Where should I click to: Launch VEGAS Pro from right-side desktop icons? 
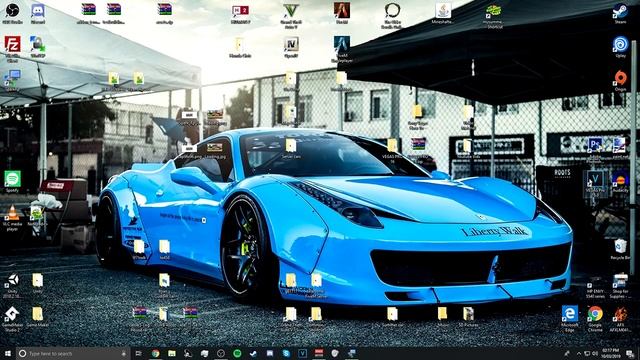(595, 184)
